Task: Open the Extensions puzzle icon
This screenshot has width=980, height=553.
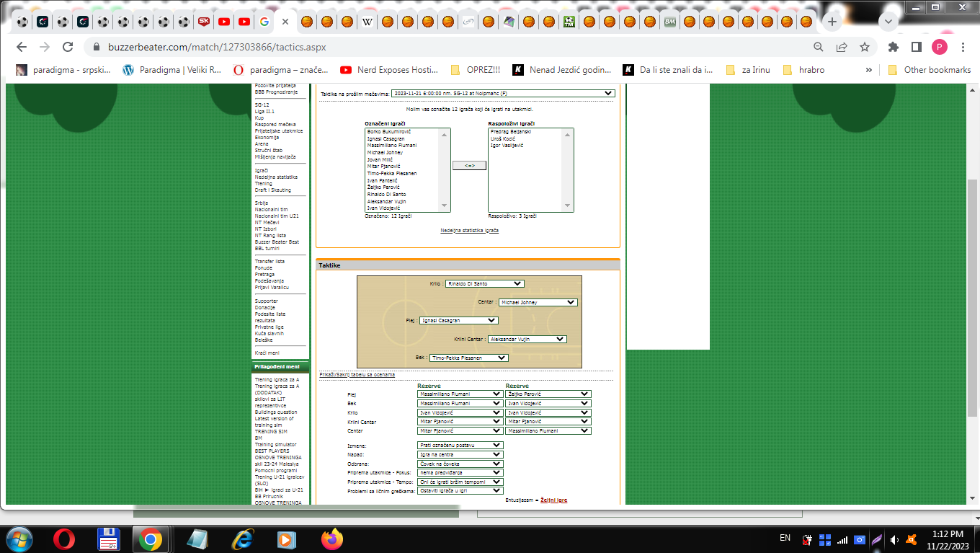Action: [x=894, y=47]
